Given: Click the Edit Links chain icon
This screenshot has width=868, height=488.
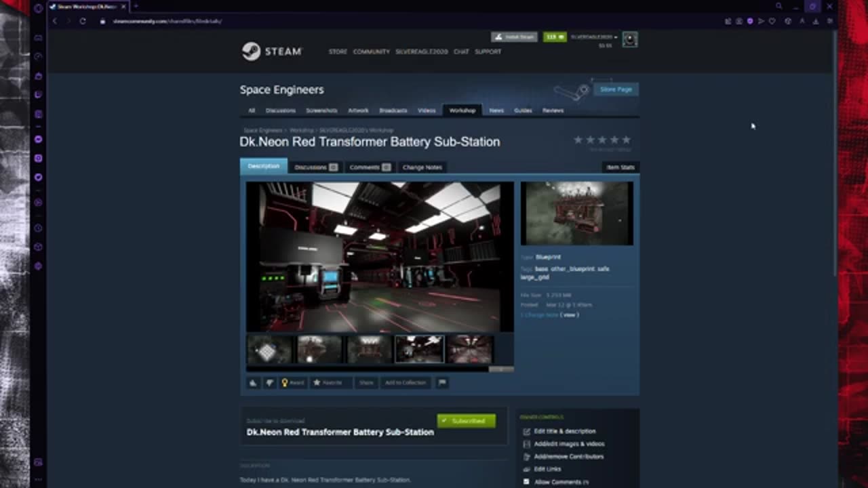Looking at the screenshot, I should coord(527,469).
